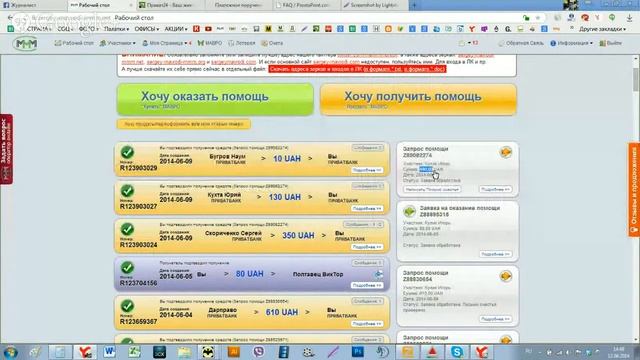The image size is (640, 360).
Task: Open Skype from the taskbar
Action: click(x=457, y=352)
